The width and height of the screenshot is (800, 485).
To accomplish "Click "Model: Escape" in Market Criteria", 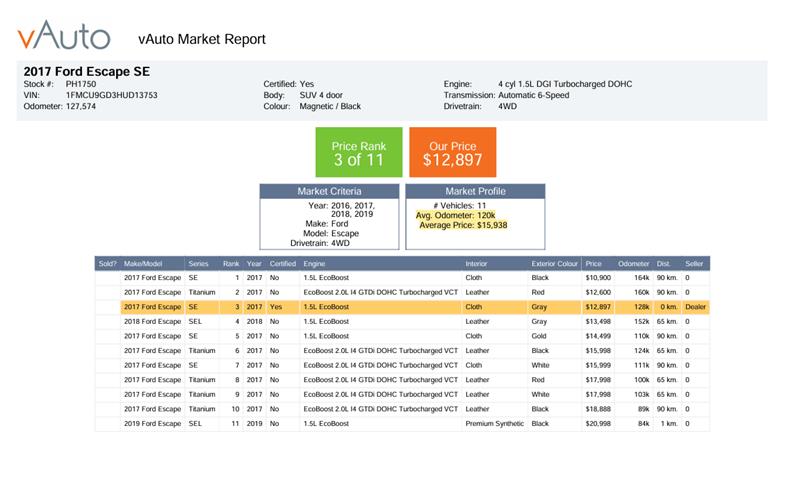I will (331, 234).
